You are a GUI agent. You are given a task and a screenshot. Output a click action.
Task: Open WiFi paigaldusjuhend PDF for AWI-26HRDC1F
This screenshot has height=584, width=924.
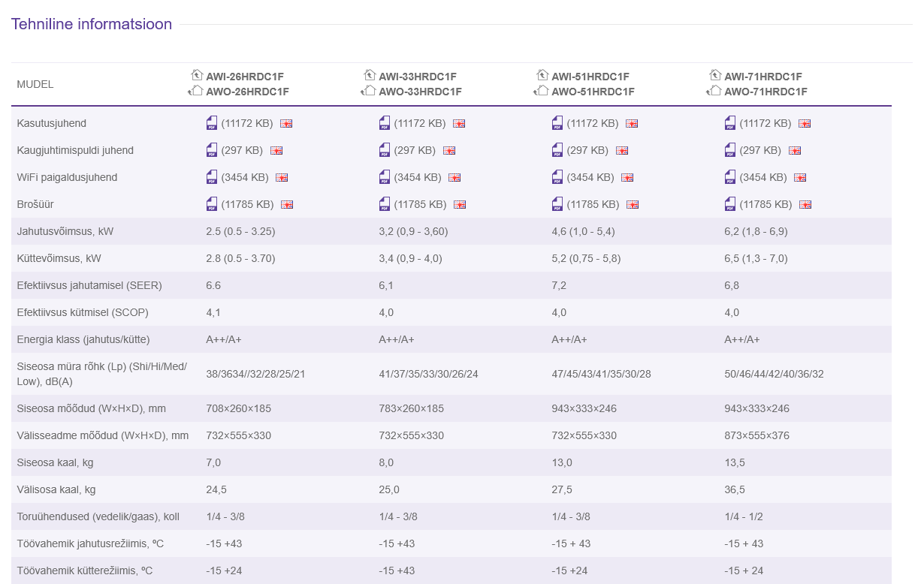point(212,177)
